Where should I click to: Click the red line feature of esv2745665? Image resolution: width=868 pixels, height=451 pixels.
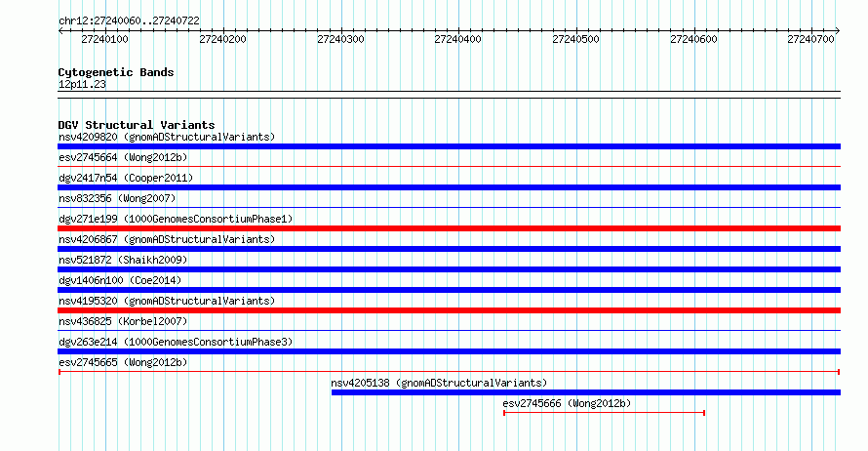[x=449, y=372]
